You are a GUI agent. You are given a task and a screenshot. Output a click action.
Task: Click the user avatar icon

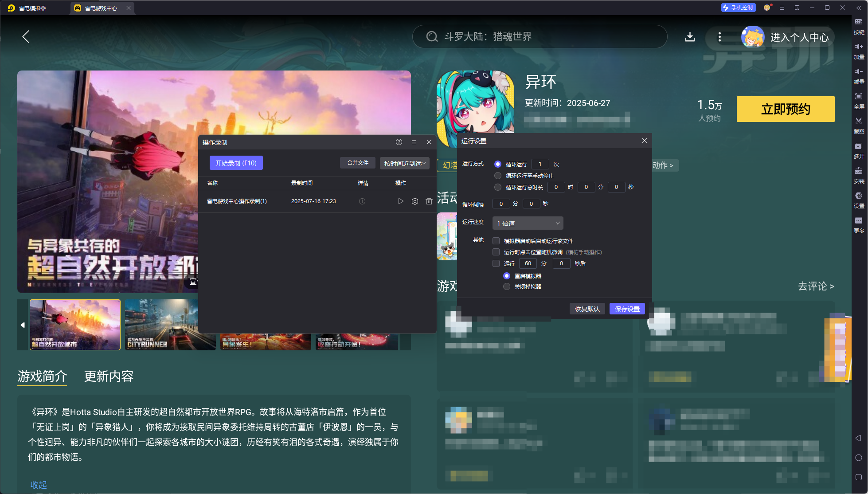point(752,37)
